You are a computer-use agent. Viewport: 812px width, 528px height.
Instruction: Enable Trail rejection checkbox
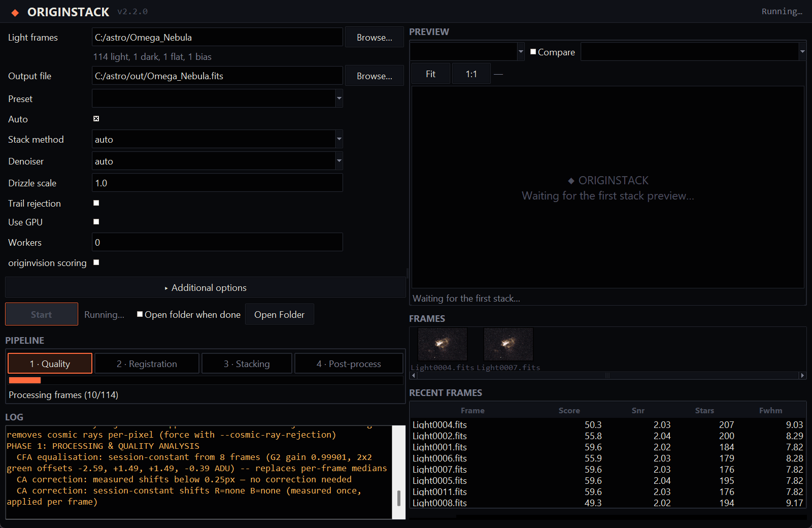point(96,203)
